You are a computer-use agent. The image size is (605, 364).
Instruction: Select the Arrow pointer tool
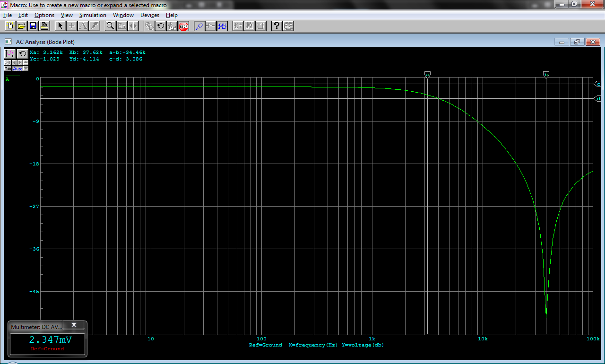(60, 26)
